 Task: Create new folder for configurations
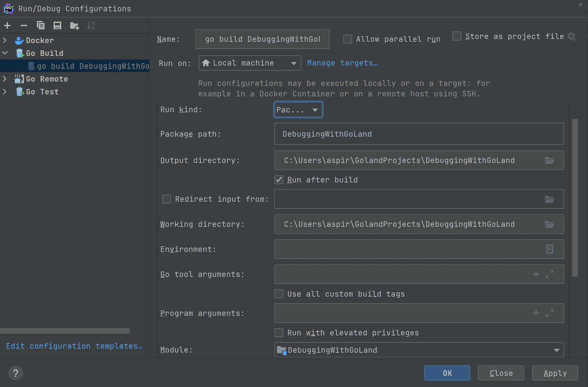[x=74, y=26]
